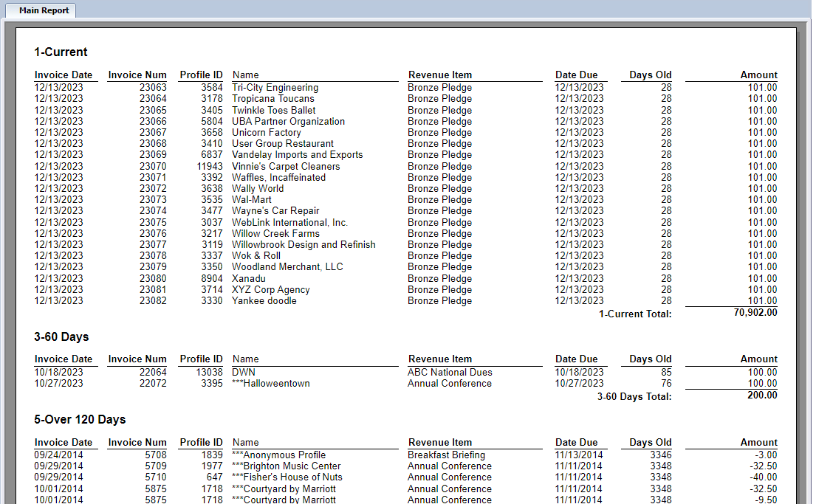Click days old value 76
Viewport: 816px width, 504px height.
tap(666, 383)
